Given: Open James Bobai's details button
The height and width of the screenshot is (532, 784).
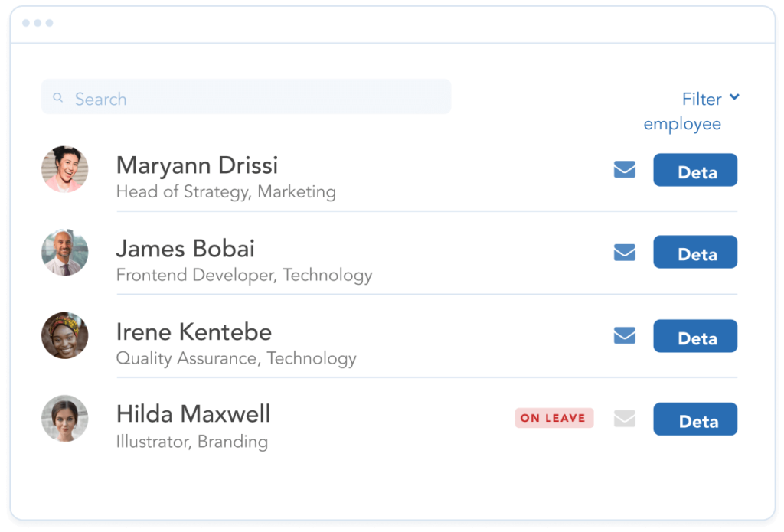Looking at the screenshot, I should tap(694, 253).
